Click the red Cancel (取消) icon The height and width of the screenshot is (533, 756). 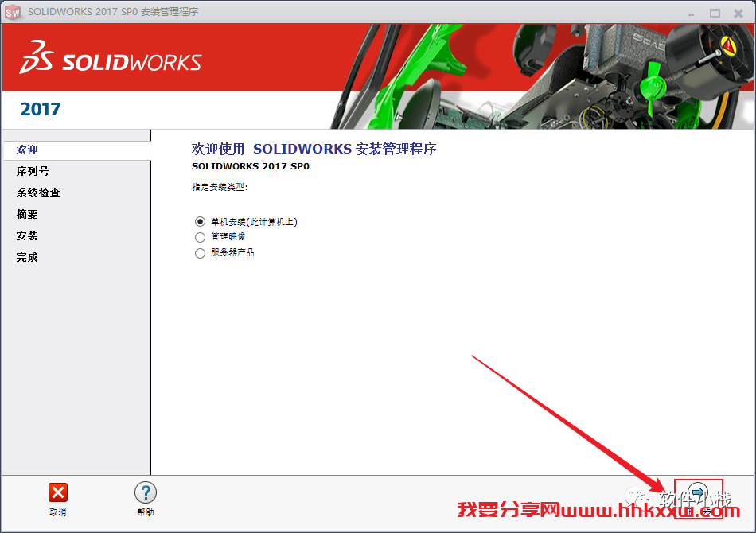(58, 492)
